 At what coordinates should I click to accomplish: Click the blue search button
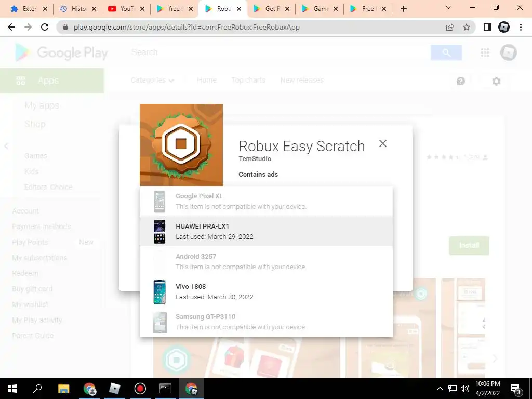(446, 52)
